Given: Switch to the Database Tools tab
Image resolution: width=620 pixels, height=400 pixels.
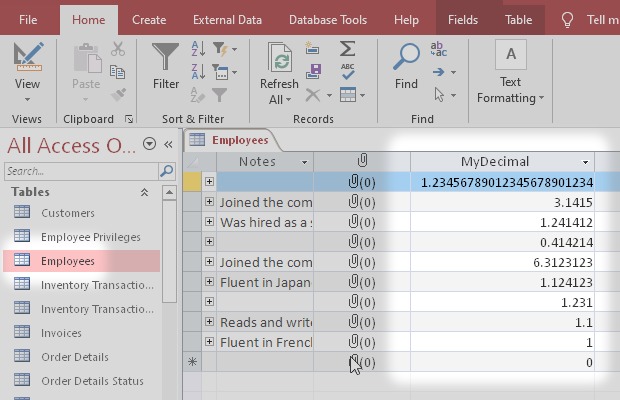Looking at the screenshot, I should coord(327,19).
